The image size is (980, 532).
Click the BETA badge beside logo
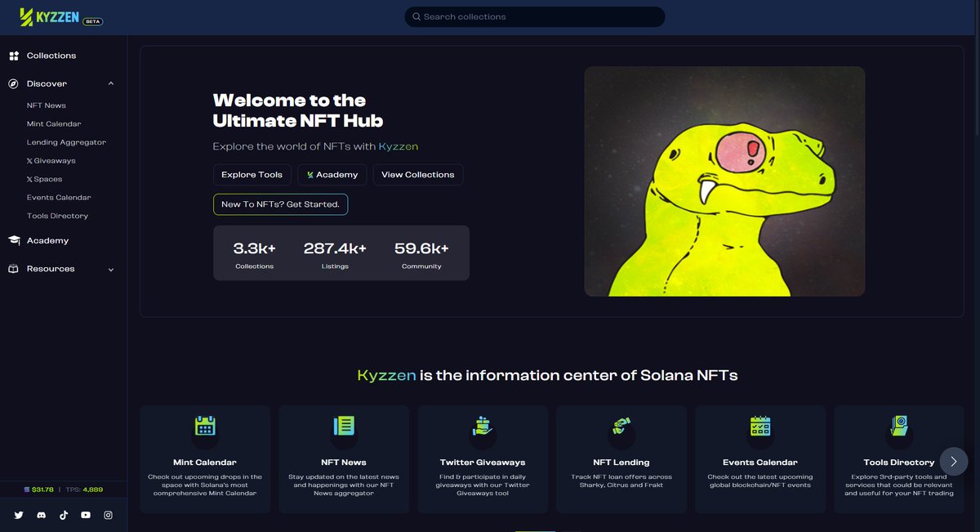(x=93, y=21)
